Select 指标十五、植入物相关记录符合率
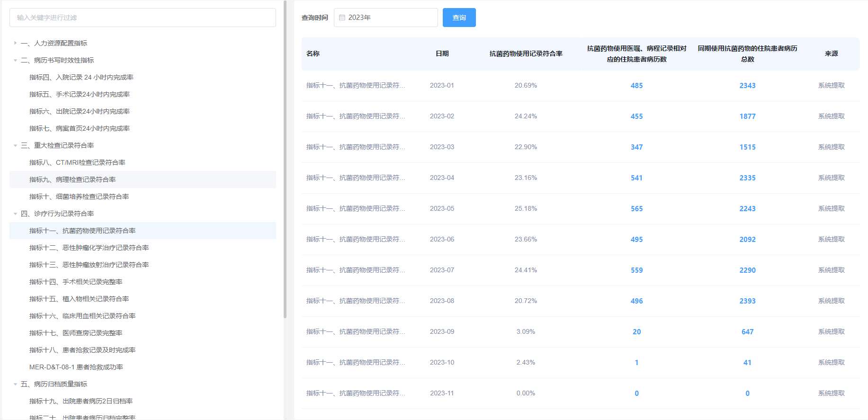Image resolution: width=868 pixels, height=420 pixels. click(x=79, y=299)
